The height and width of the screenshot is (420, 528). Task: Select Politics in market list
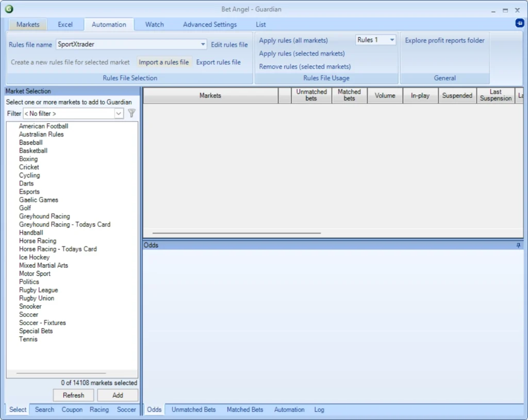click(x=29, y=282)
